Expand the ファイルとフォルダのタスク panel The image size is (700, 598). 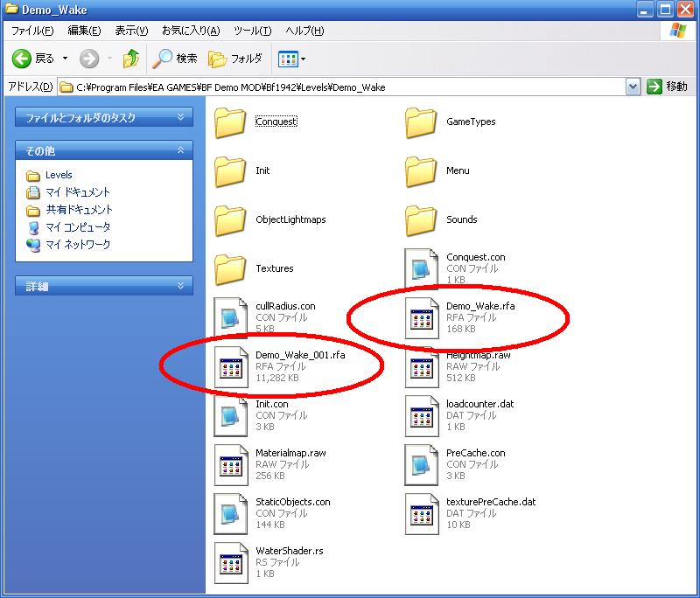[x=104, y=117]
